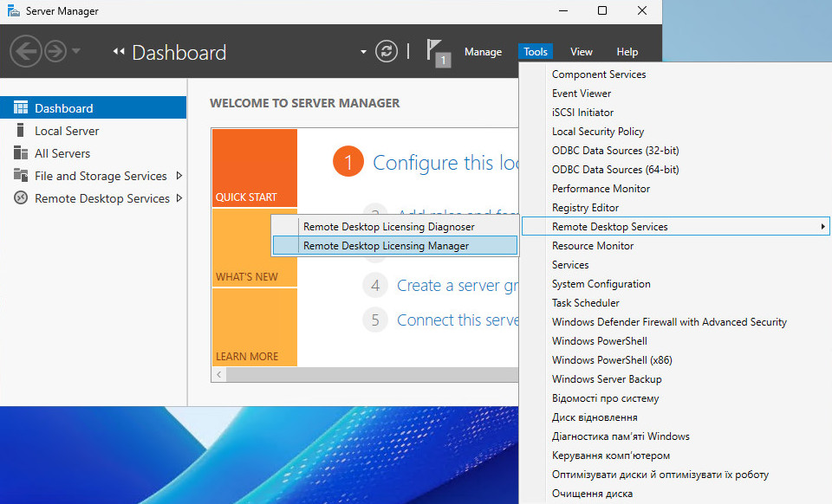This screenshot has height=504, width=832.
Task: Click the Local Server icon in sidebar
Action: [21, 131]
